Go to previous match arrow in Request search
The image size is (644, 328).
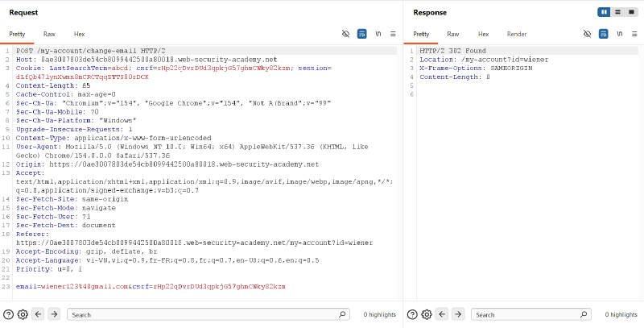pos(38,314)
